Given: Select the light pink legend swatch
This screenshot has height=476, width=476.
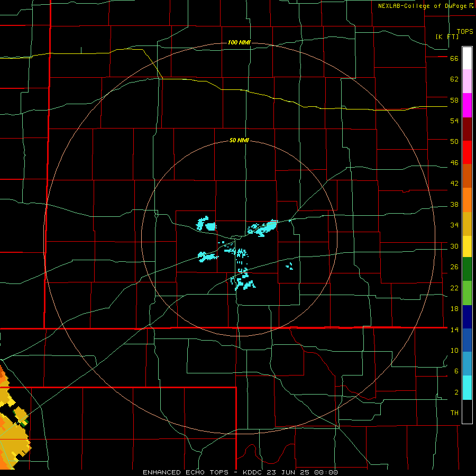Looking at the screenshot, I should pyautogui.click(x=467, y=81).
